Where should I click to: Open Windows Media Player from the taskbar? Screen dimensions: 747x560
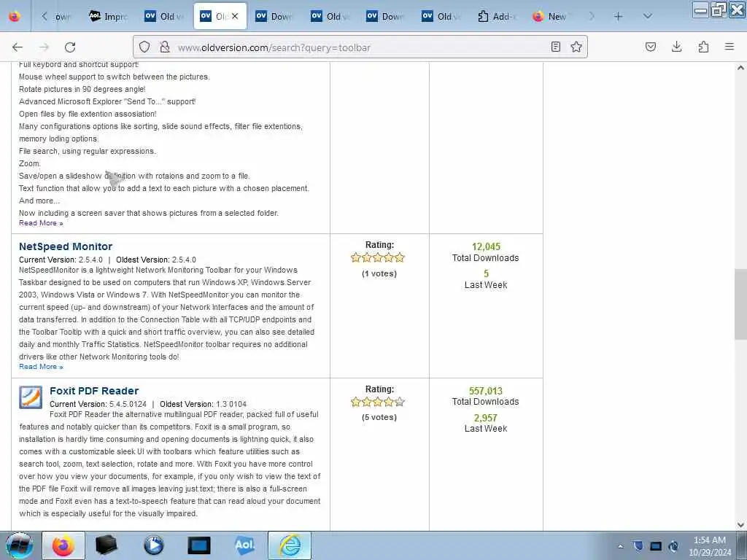[153, 545]
